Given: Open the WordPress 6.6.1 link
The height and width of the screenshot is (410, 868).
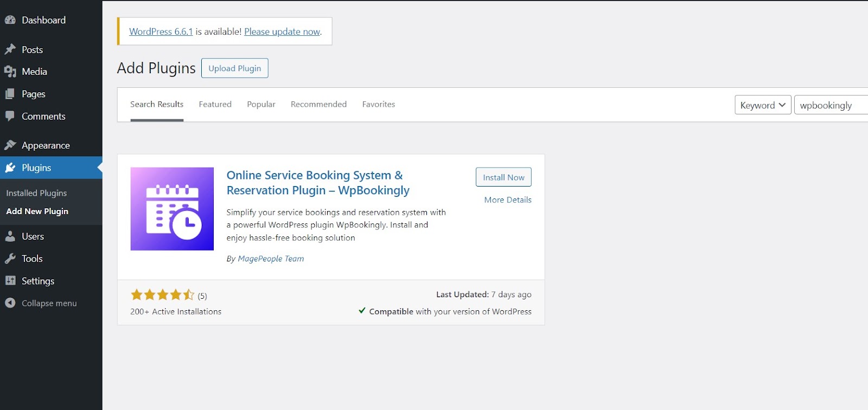Looking at the screenshot, I should click(x=161, y=31).
